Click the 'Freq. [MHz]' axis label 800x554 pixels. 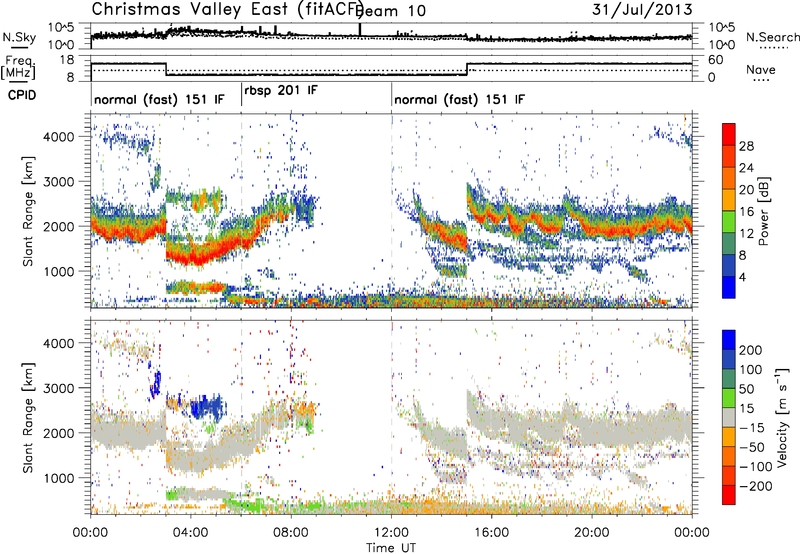coord(18,68)
